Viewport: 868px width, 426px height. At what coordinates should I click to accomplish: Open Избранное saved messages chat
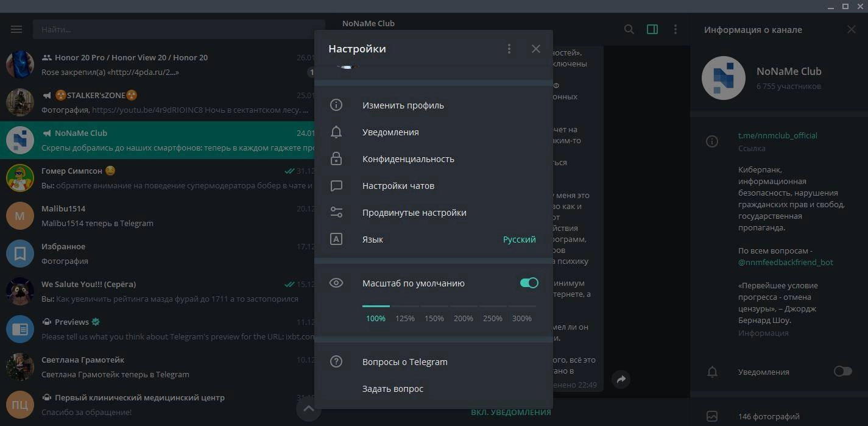pyautogui.click(x=157, y=254)
